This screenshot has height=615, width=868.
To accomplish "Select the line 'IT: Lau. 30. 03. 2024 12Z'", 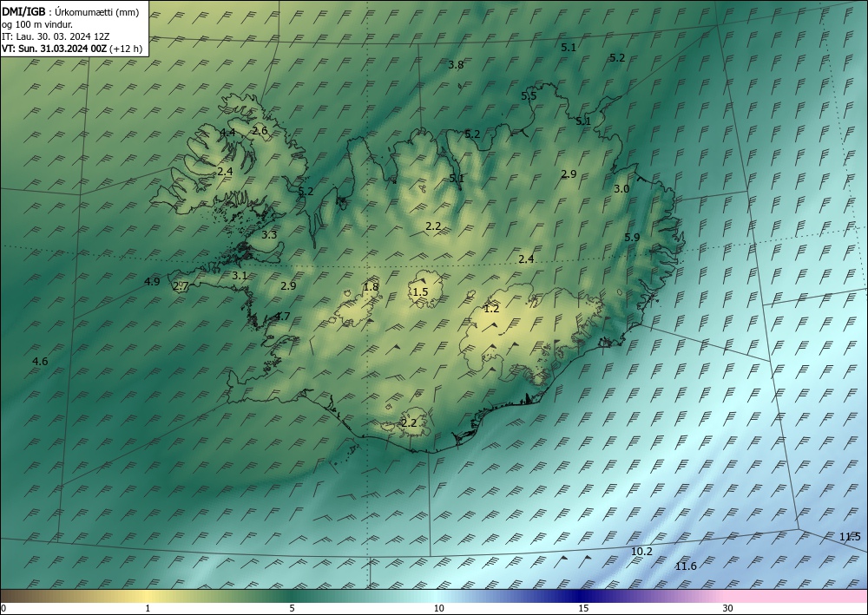I will coord(56,36).
